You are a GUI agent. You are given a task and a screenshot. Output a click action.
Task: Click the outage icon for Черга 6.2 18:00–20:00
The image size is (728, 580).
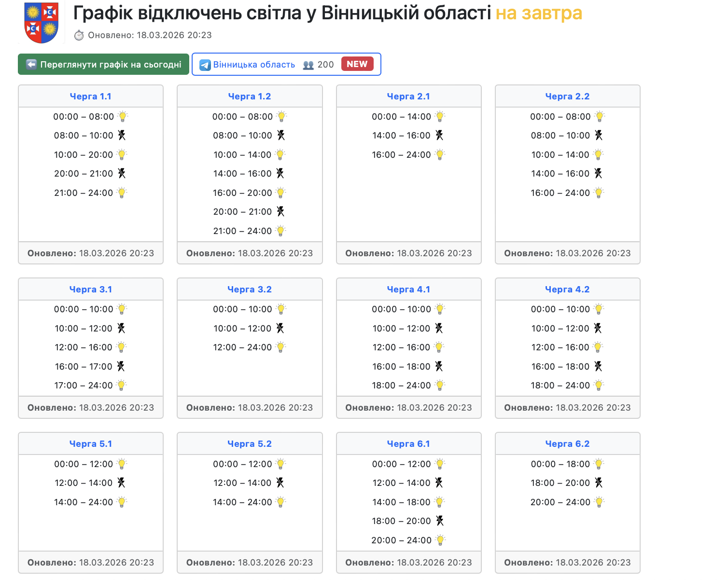click(598, 483)
